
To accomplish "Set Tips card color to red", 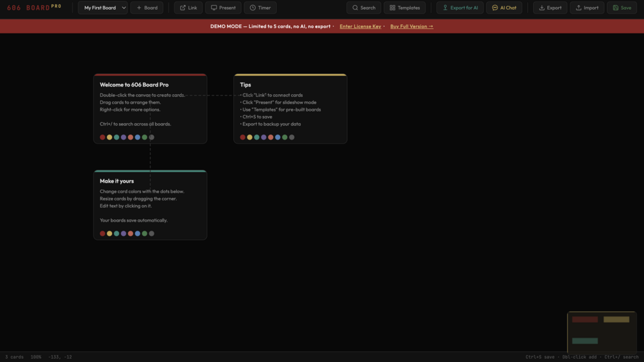I will (x=242, y=137).
